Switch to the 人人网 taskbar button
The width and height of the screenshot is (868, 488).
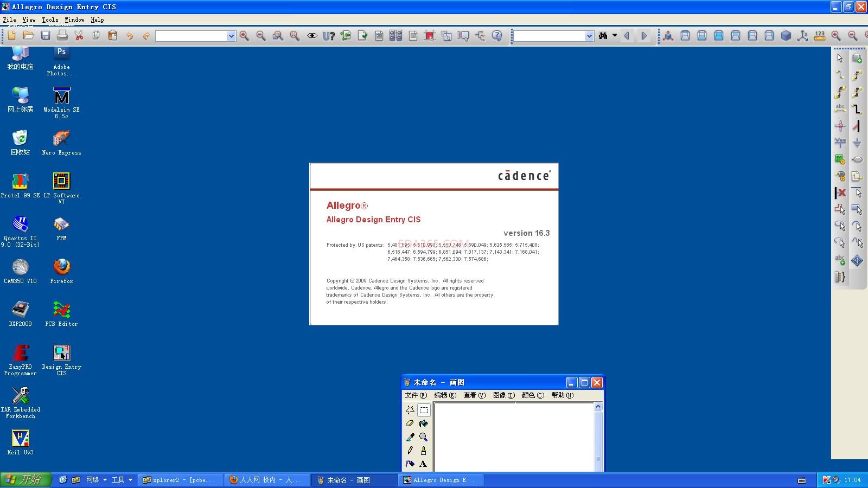pos(267,480)
